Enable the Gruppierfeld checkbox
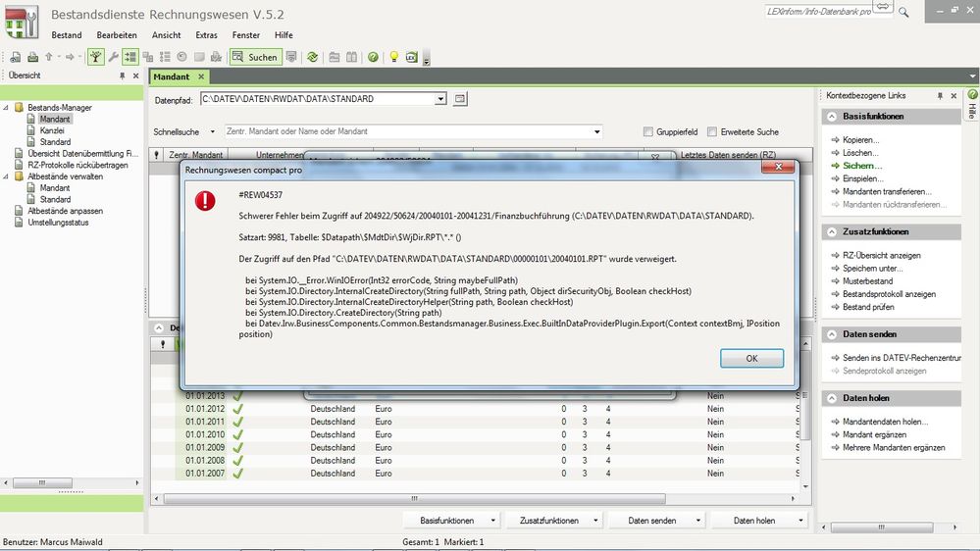 pos(648,132)
